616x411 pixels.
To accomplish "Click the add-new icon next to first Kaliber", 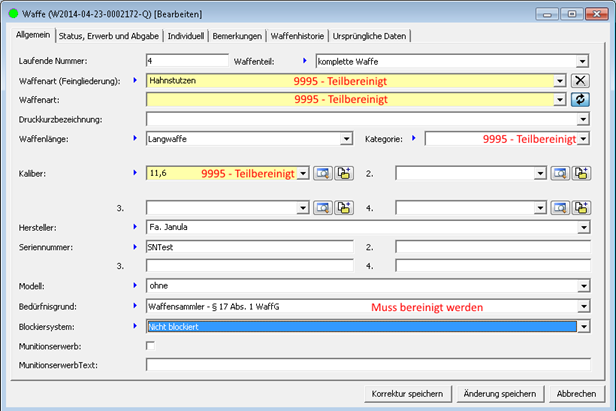I will (x=344, y=174).
